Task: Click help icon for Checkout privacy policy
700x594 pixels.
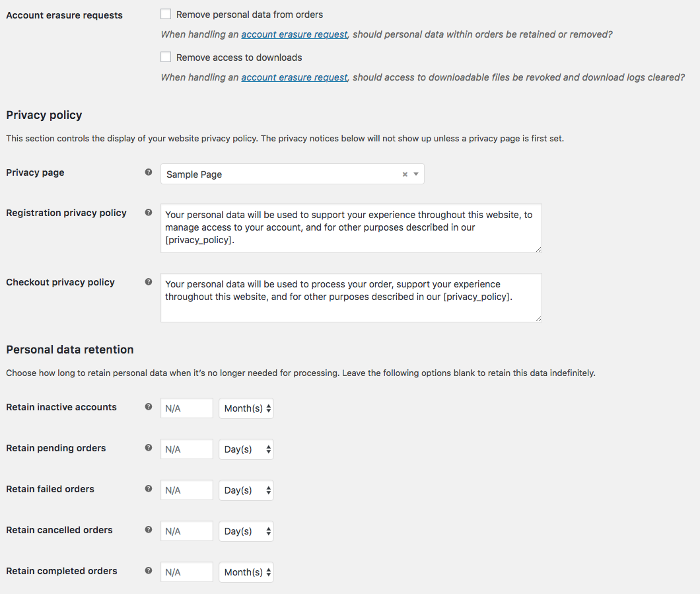Action: 149,282
